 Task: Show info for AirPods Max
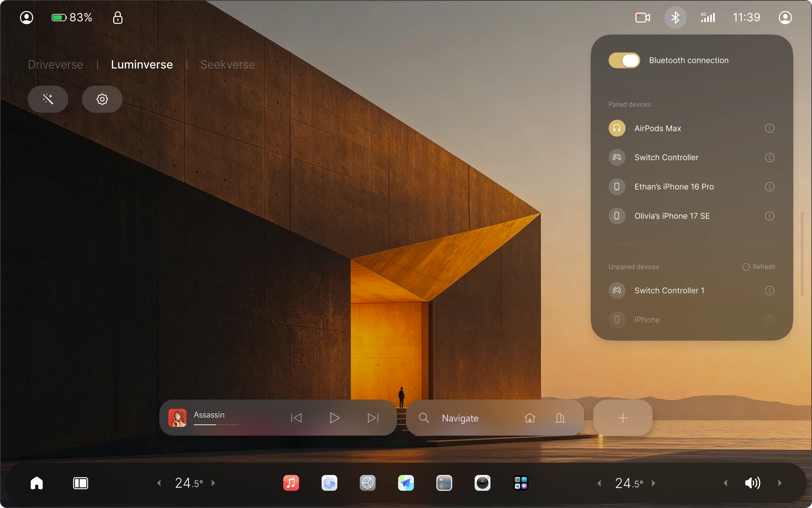[x=770, y=128]
